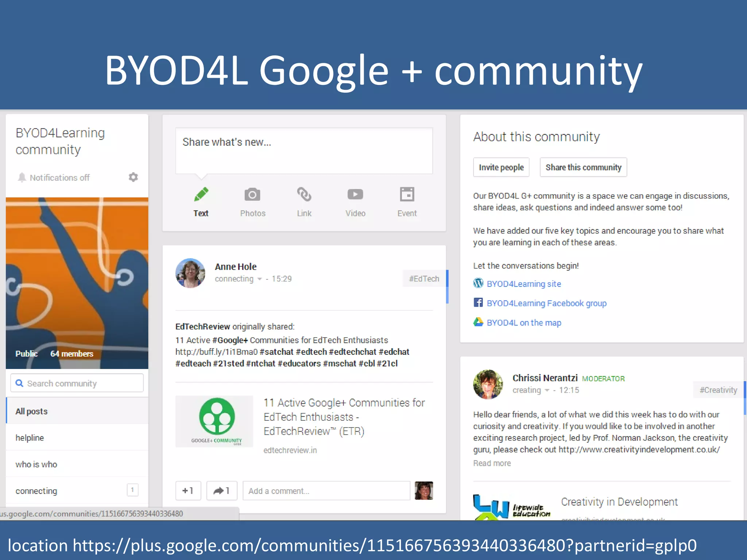Image resolution: width=747 pixels, height=560 pixels.
Task: Select the Text post pencil icon
Action: [x=201, y=194]
